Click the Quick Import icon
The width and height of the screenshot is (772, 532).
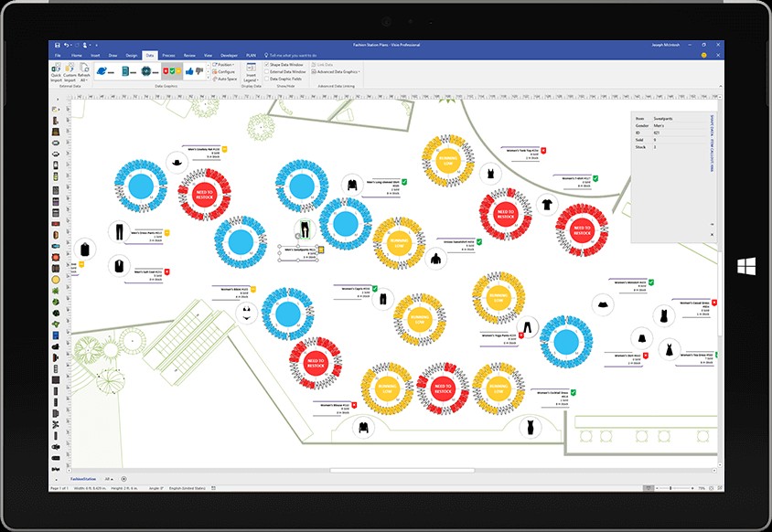coord(57,69)
